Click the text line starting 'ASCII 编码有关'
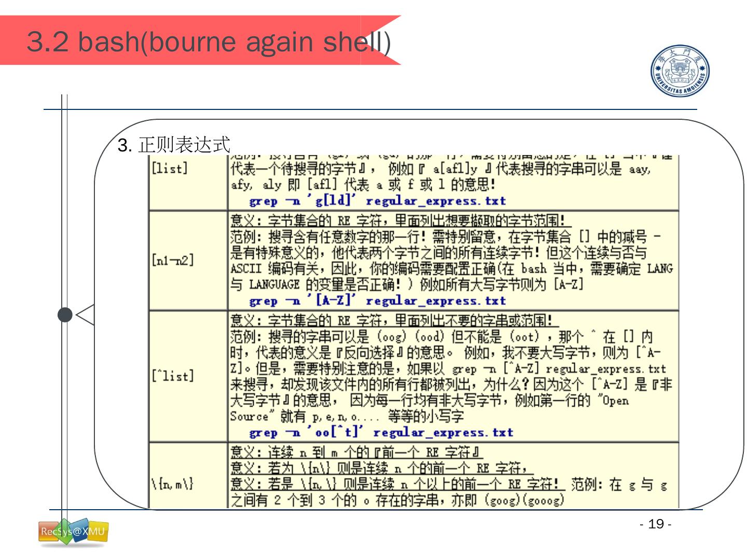 [451, 269]
